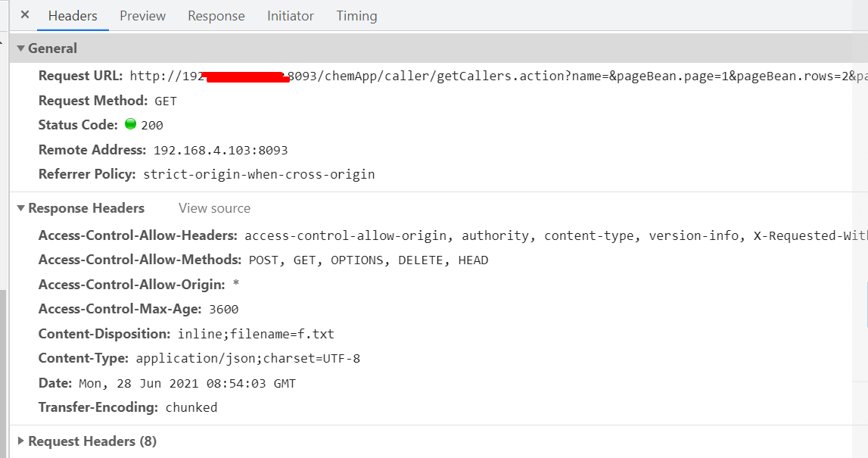
Task: Open the Initiator tab
Action: 290,16
